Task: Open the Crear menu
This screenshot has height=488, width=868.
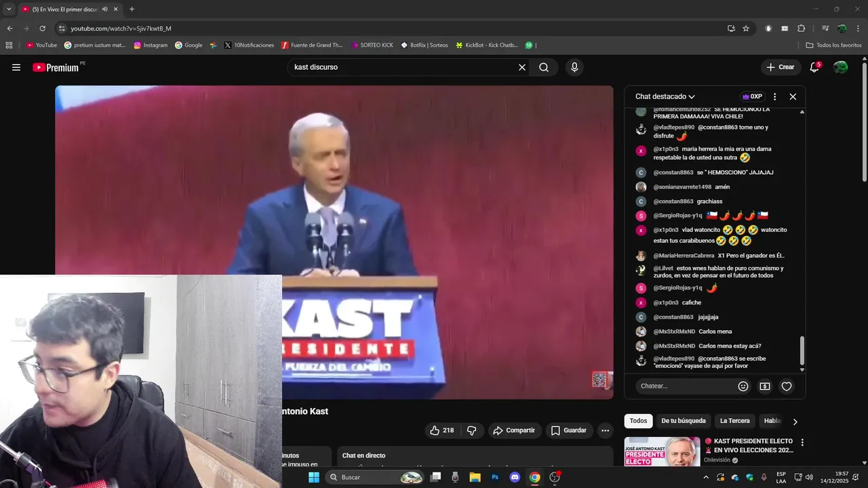Action: (780, 67)
